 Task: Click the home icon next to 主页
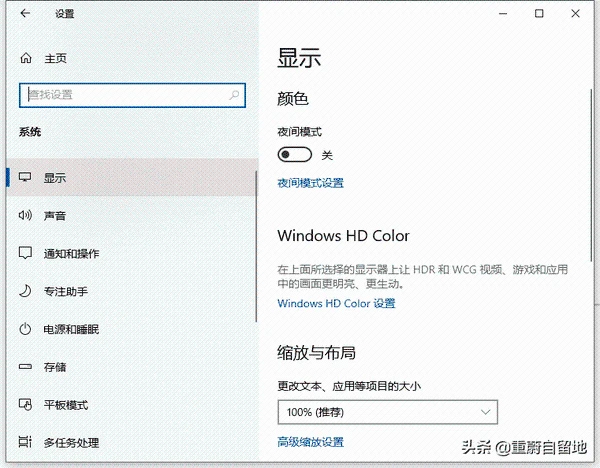(26, 58)
